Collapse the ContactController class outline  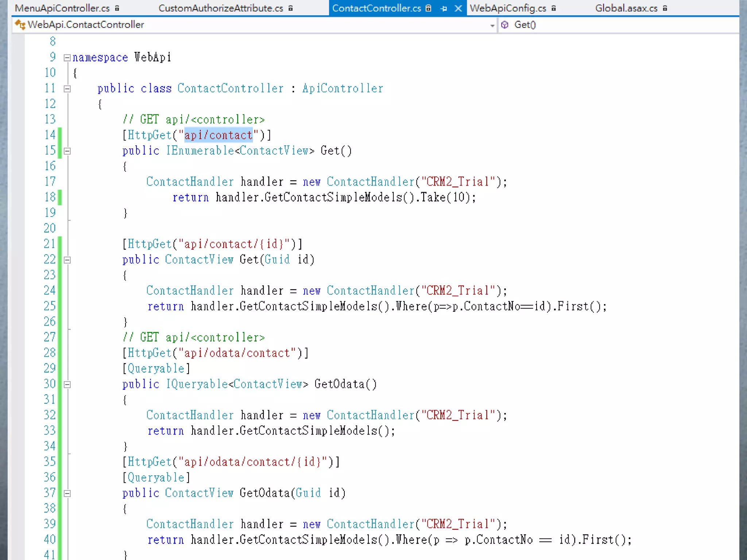coord(67,89)
